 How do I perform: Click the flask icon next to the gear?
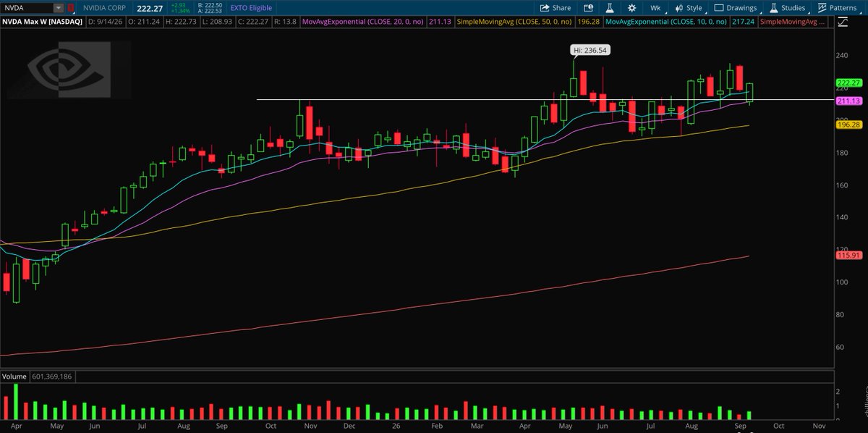tap(610, 8)
